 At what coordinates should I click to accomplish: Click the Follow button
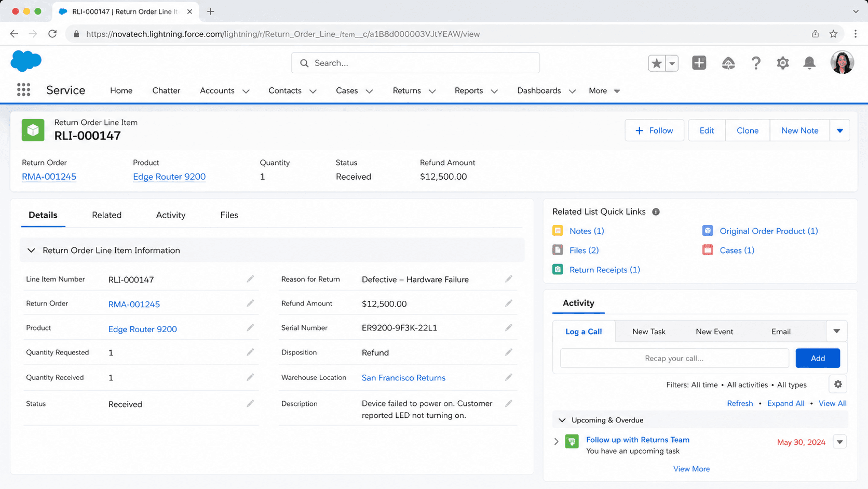pyautogui.click(x=654, y=130)
